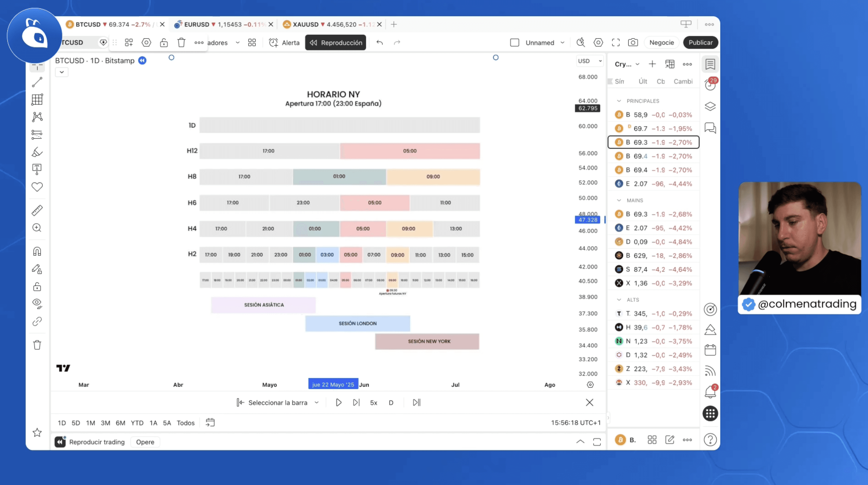The height and width of the screenshot is (485, 868).
Task: Enable the magnet snapping mode
Action: pyautogui.click(x=37, y=252)
